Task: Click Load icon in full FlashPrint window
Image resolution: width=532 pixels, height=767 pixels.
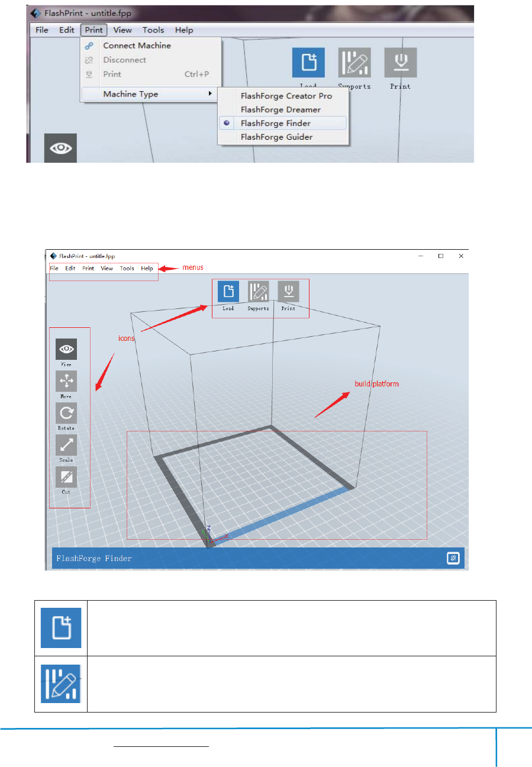Action: pyautogui.click(x=228, y=292)
